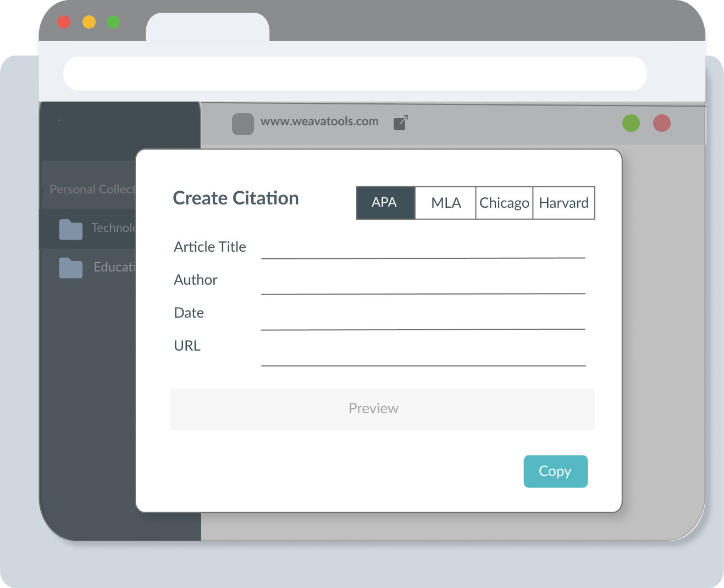Switch to MLA citation style
Image resolution: width=724 pixels, height=588 pixels.
(x=445, y=203)
